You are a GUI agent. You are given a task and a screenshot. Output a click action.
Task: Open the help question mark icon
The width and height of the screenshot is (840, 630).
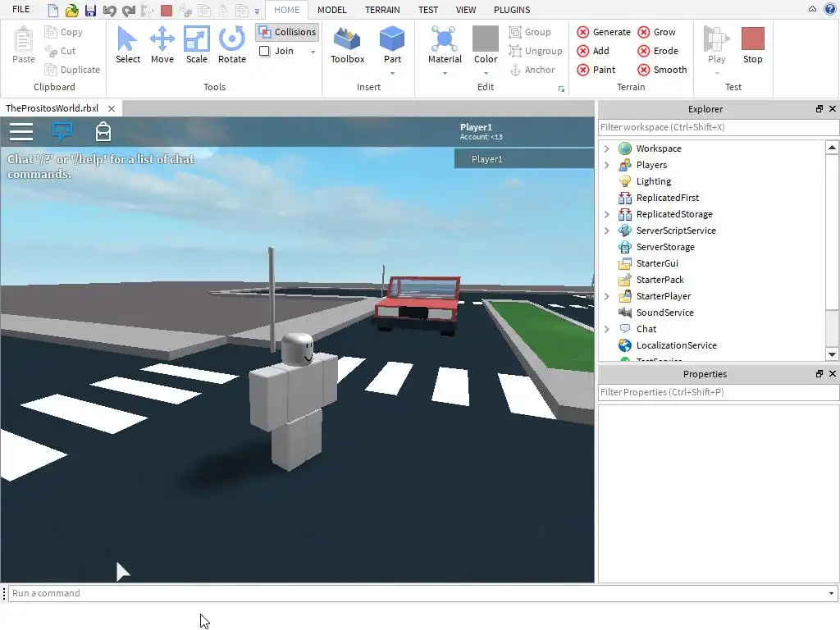(x=830, y=9)
